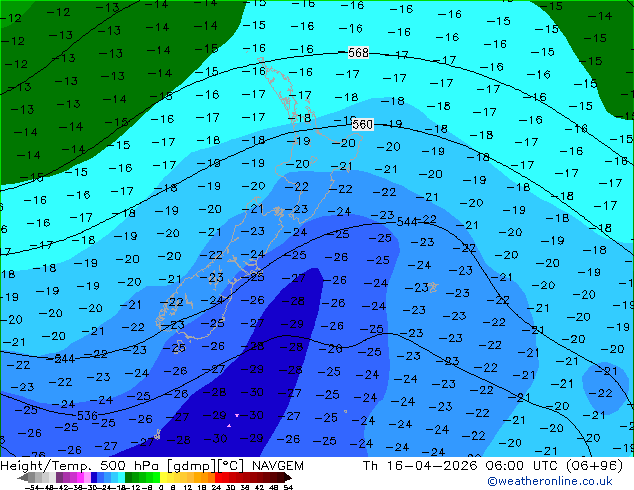Click the 536 height contour label

pos(87,415)
